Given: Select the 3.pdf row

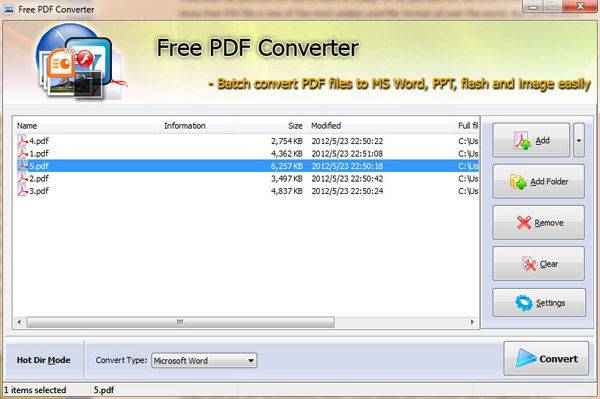Looking at the screenshot, I should pyautogui.click(x=246, y=191).
